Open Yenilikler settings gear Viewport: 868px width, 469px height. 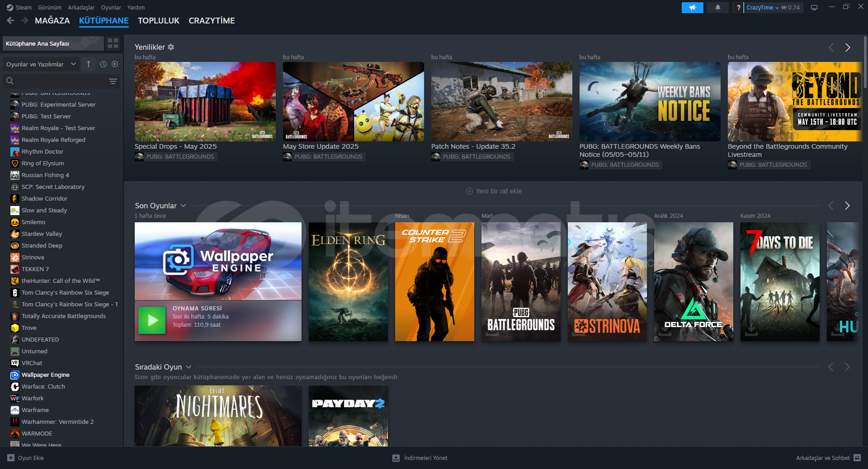(x=171, y=47)
